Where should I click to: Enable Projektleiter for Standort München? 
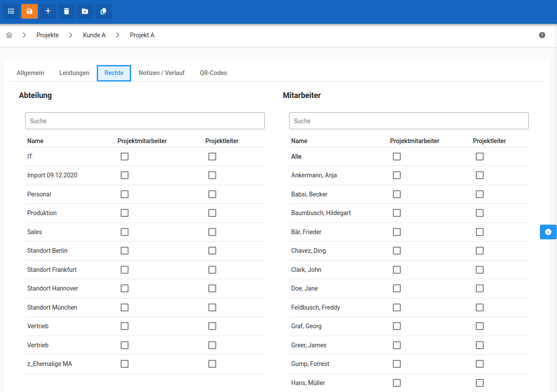click(212, 307)
